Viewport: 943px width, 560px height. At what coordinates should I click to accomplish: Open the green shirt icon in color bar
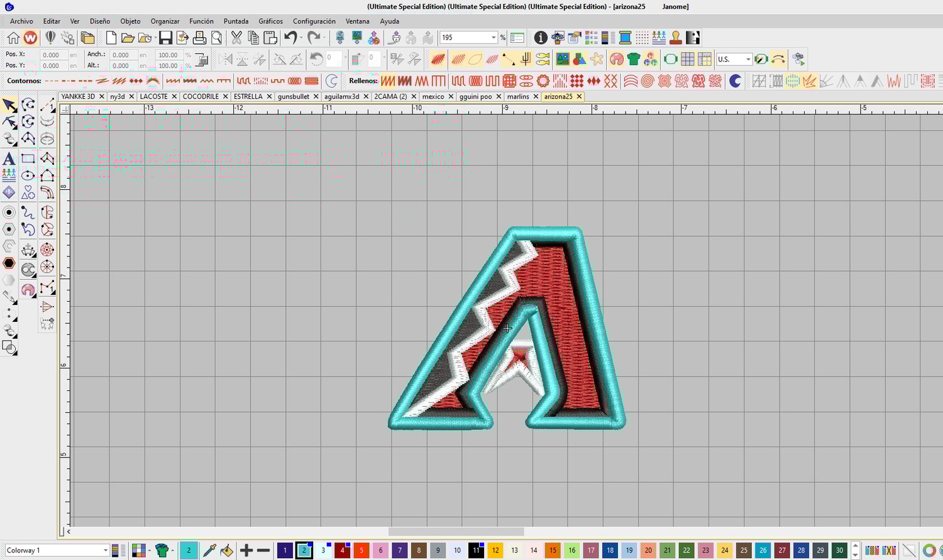tap(163, 551)
